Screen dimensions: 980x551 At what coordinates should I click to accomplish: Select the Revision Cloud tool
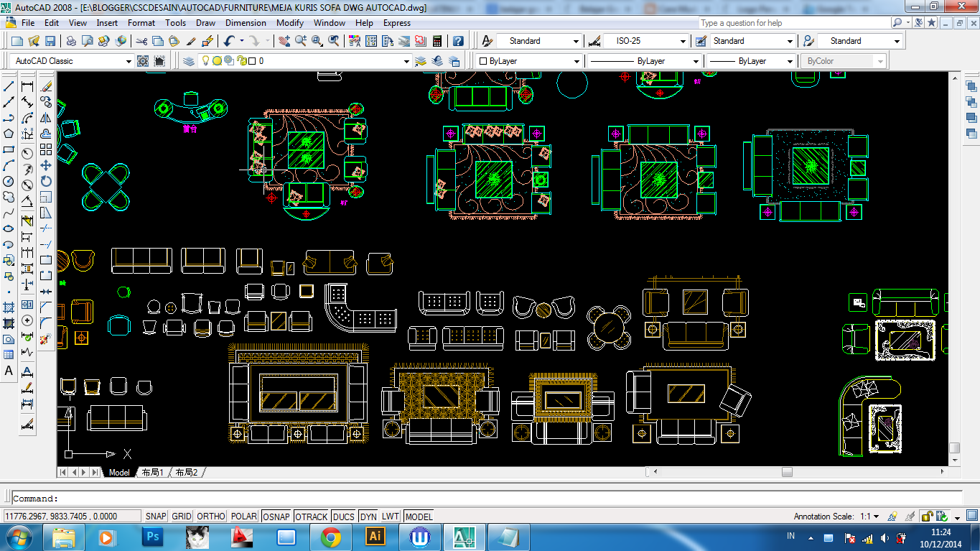(x=9, y=197)
